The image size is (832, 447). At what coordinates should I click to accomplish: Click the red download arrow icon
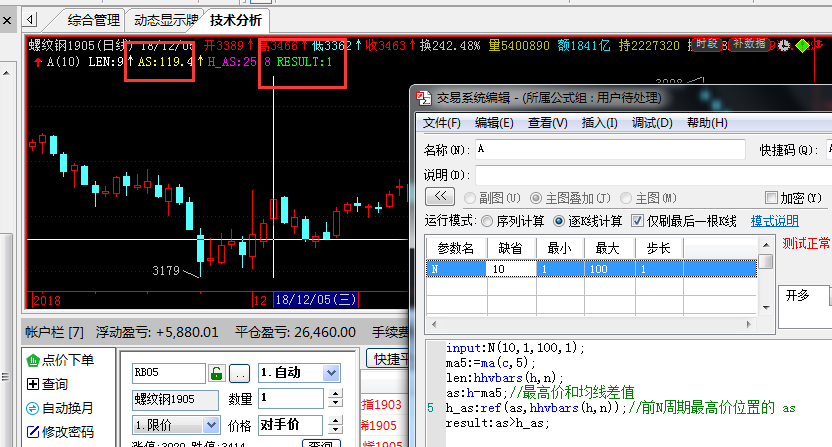point(820,45)
